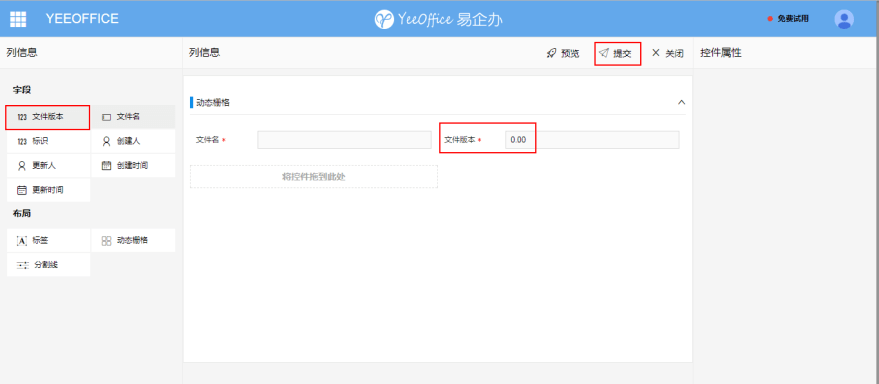The image size is (879, 384).
Task: Click the 文件版本 label in form
Action: 460,140
